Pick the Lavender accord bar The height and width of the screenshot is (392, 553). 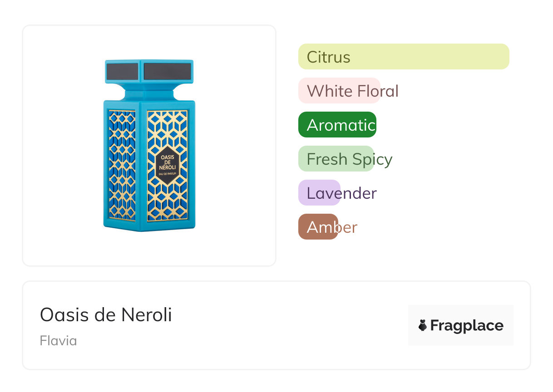pos(319,193)
